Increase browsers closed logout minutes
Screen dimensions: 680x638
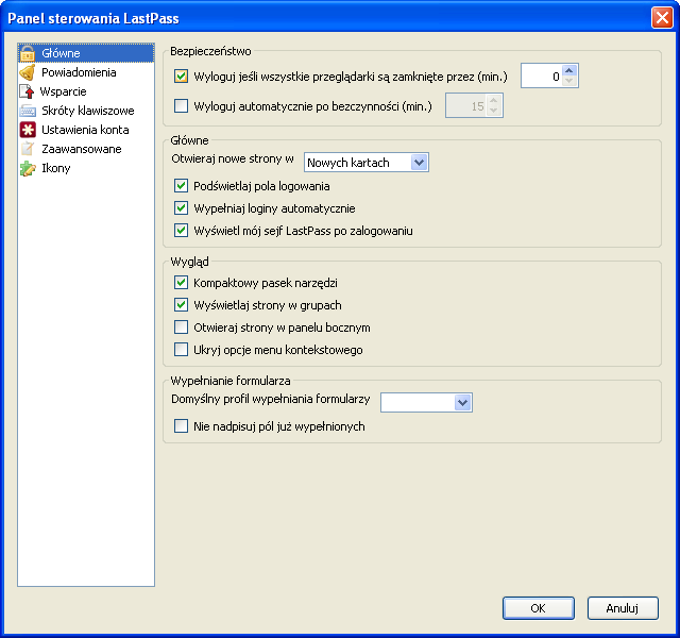pyautogui.click(x=569, y=70)
